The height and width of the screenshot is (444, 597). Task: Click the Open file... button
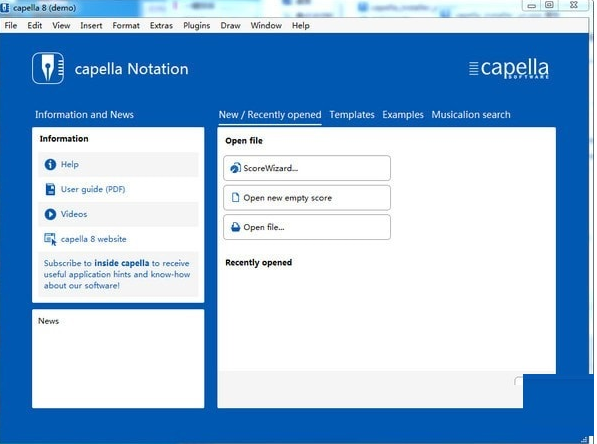pyautogui.click(x=307, y=227)
